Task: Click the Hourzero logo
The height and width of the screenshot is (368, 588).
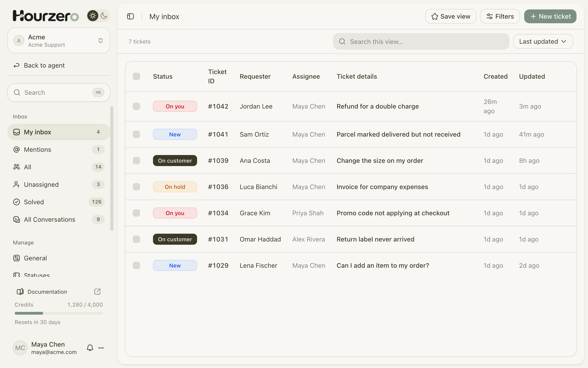Action: (46, 16)
